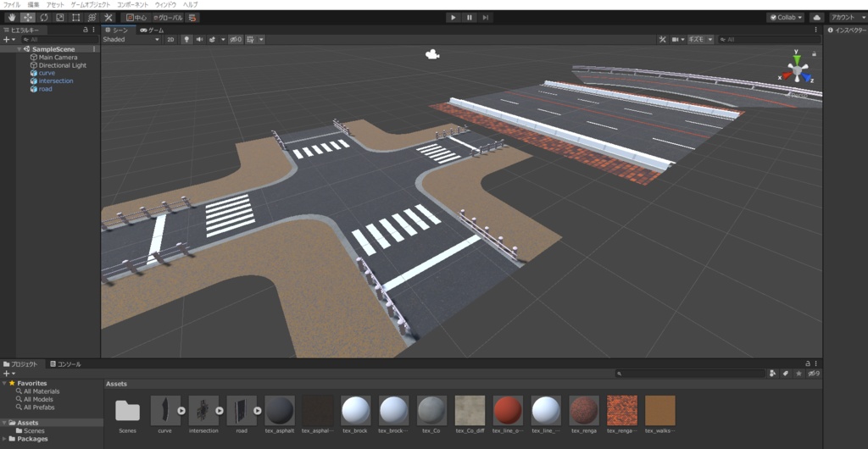Select the Move tool
The width and height of the screenshot is (868, 449).
[x=27, y=18]
